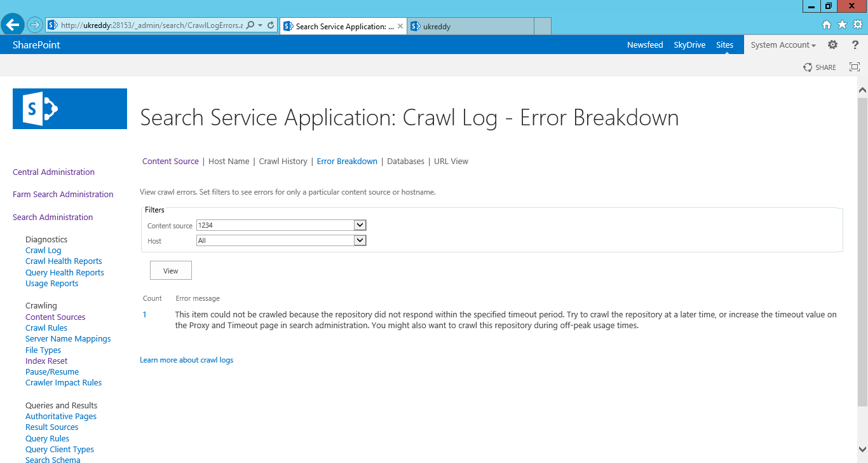Open the URL View tab
The image size is (868, 463).
pos(451,161)
